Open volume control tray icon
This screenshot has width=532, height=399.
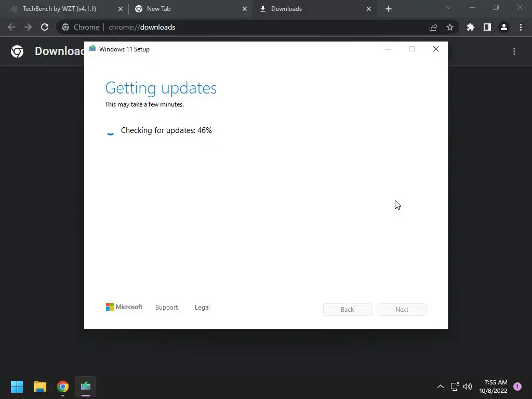(x=468, y=387)
